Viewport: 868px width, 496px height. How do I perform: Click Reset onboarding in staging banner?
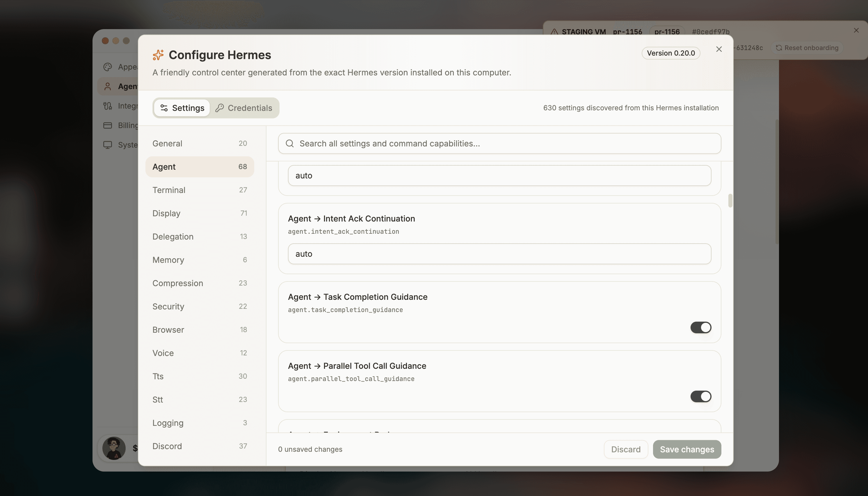click(x=807, y=48)
